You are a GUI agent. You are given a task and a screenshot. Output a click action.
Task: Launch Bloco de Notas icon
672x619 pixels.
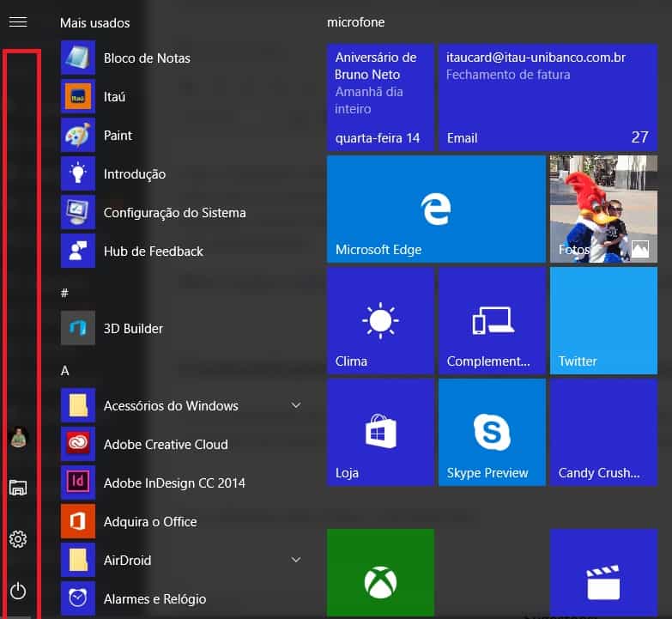(x=78, y=58)
